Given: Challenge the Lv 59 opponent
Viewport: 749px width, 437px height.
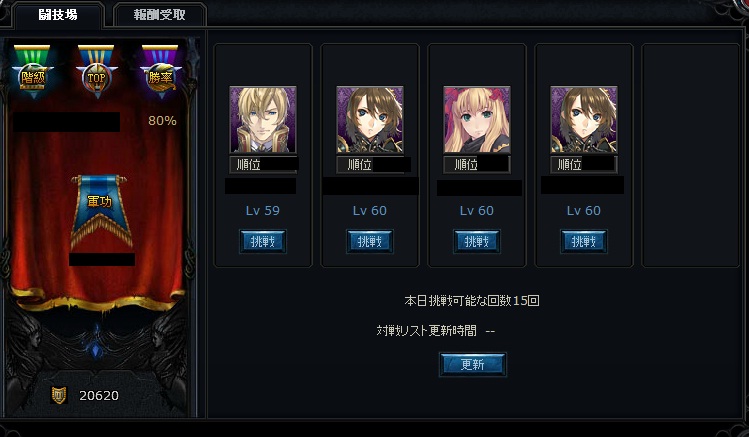Looking at the screenshot, I should pyautogui.click(x=263, y=242).
